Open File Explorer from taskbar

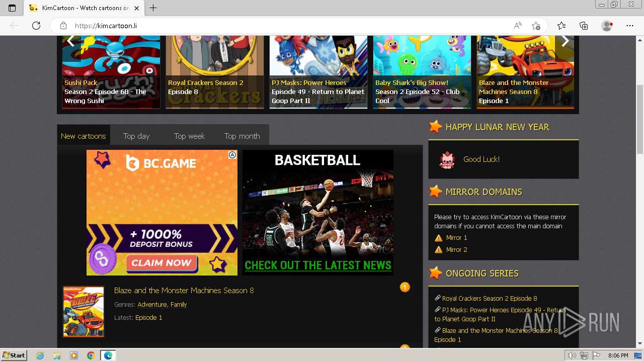57,355
